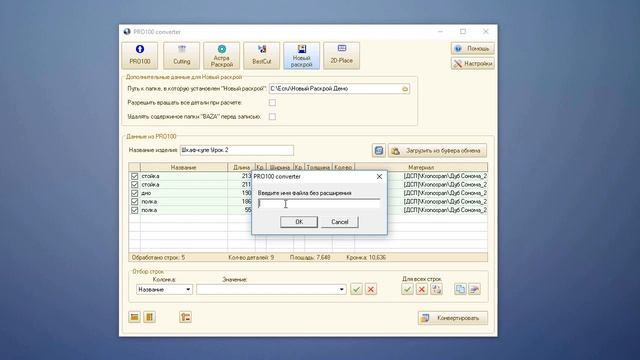
Task: Uncheck all rows with red X under Для всех строк
Action: coord(422,289)
